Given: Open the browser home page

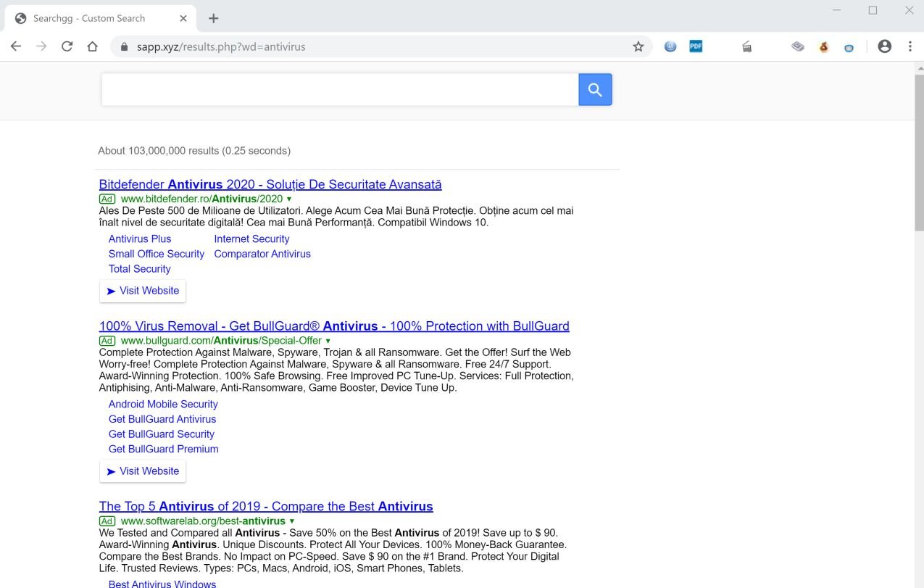Looking at the screenshot, I should [92, 46].
